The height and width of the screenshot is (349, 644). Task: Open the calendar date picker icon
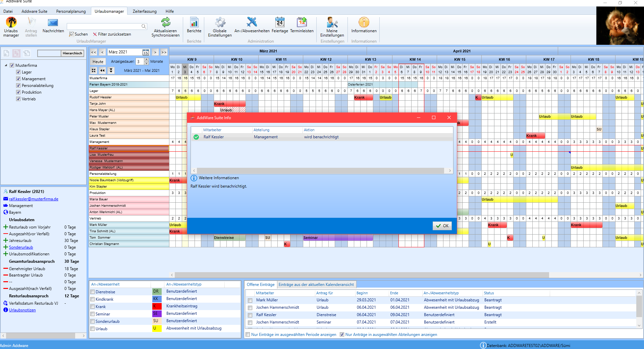[x=146, y=52]
